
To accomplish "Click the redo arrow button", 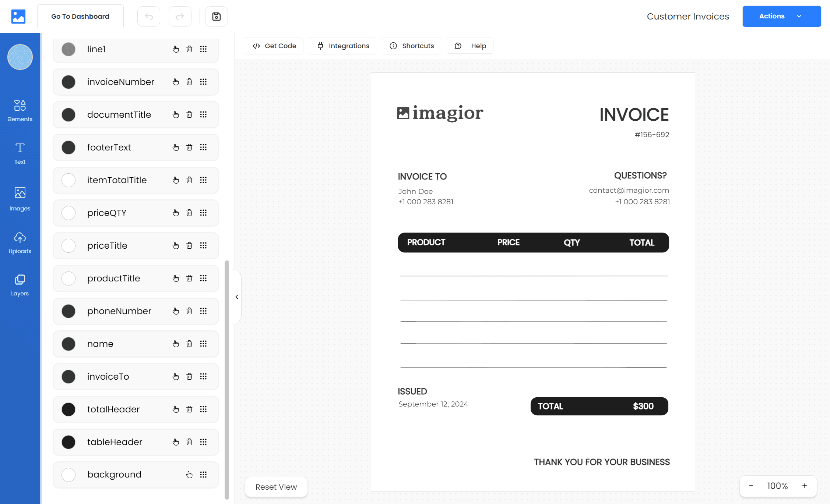I will [x=180, y=16].
